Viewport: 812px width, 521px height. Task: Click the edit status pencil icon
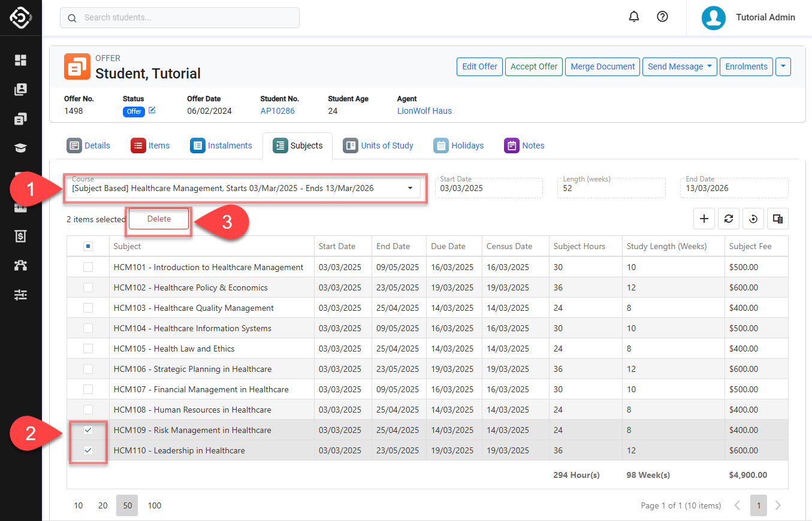(x=152, y=111)
